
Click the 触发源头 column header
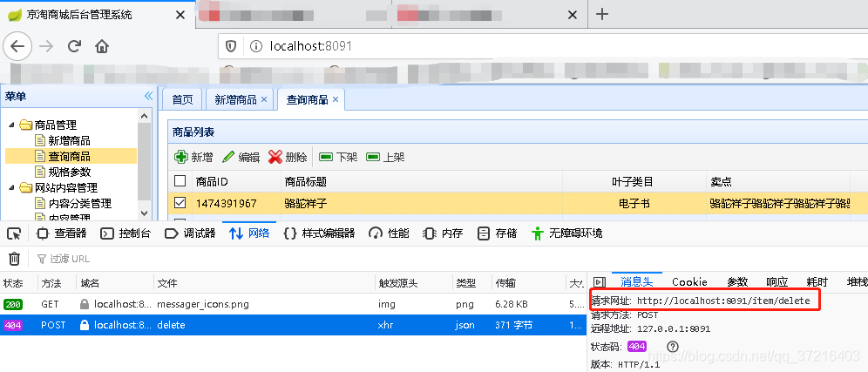[413, 283]
